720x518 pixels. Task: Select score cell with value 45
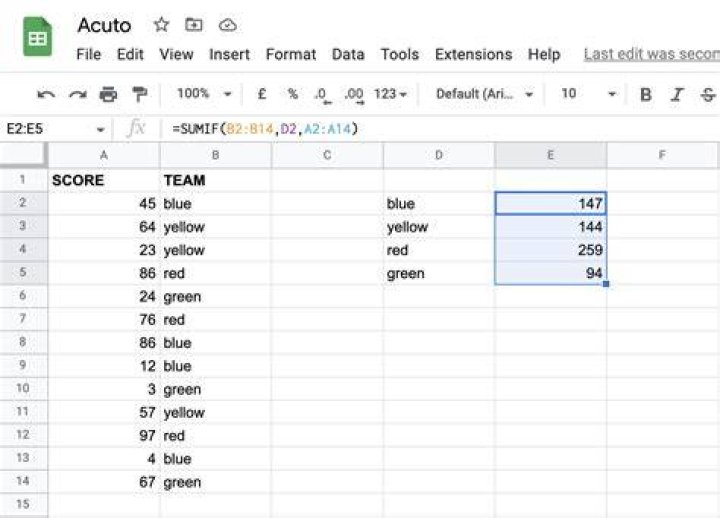[x=104, y=203]
